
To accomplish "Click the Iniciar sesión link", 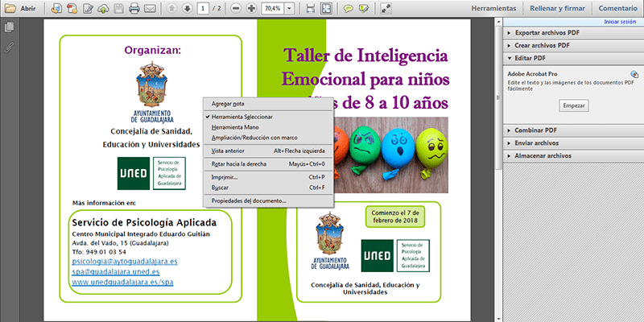I will pos(620,23).
